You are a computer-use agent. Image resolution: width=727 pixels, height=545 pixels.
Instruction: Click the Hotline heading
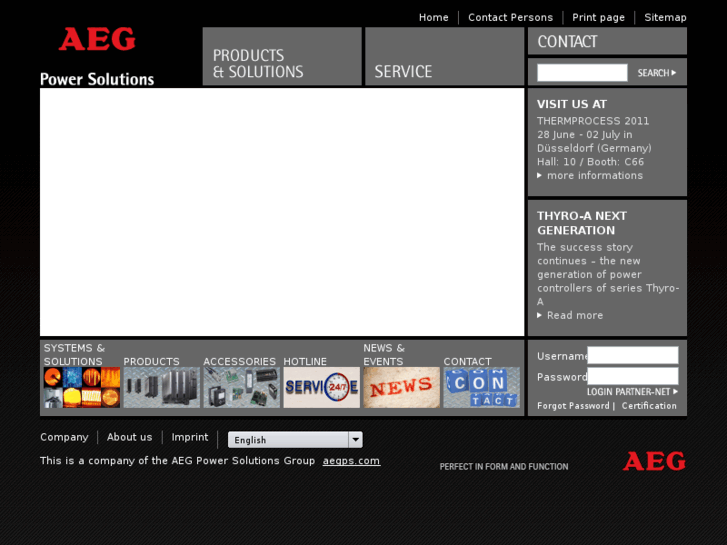305,361
